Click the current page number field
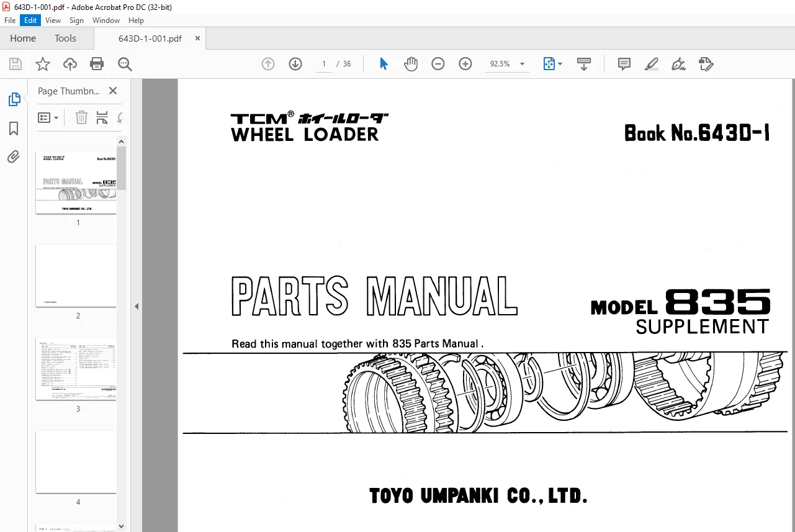795x532 pixels. click(x=323, y=64)
